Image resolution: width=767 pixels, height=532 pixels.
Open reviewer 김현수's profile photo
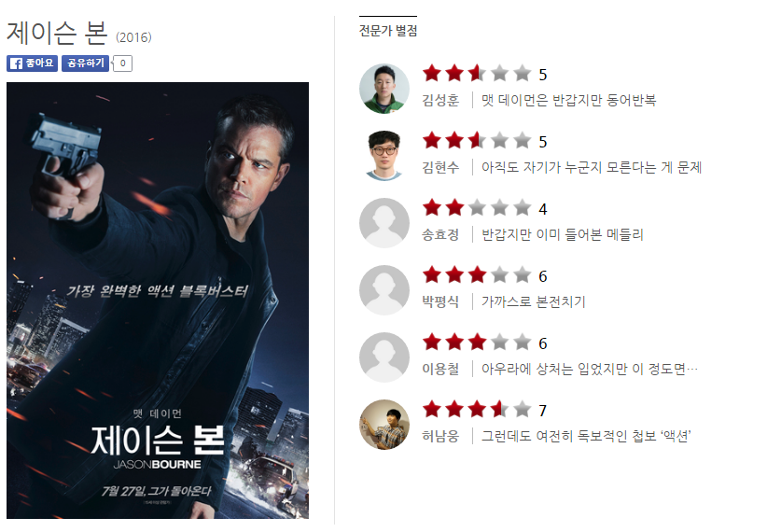[384, 156]
